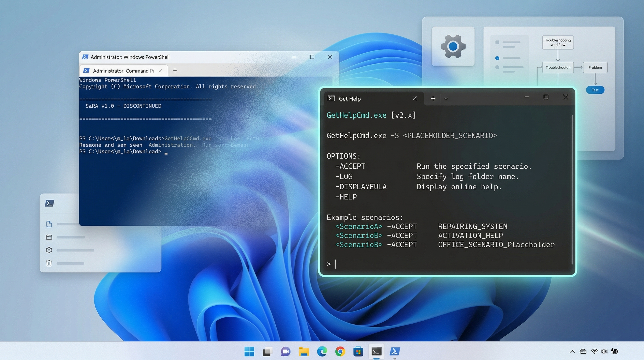Open the Windows Terminal taskbar icon
The image size is (644, 360).
(x=377, y=352)
